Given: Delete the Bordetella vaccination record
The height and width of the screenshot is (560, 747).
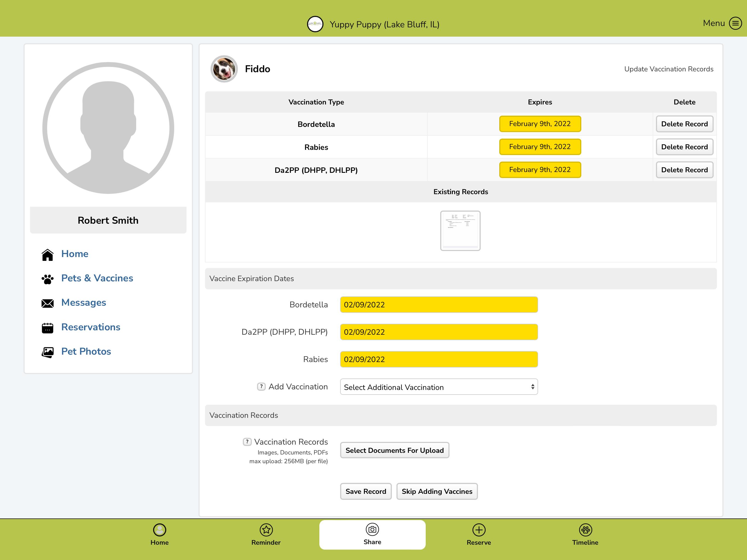Looking at the screenshot, I should pyautogui.click(x=684, y=124).
